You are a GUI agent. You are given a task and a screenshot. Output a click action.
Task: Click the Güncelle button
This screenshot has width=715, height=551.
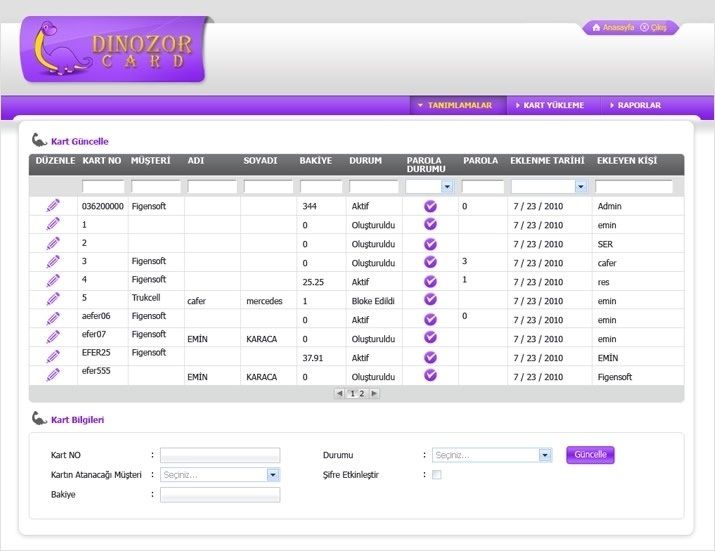tap(590, 455)
